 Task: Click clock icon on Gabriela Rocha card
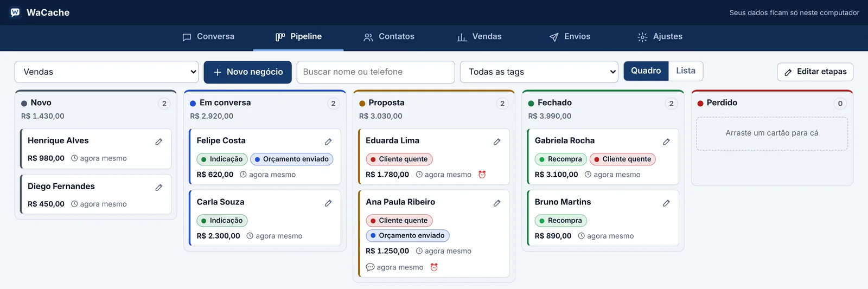click(588, 175)
